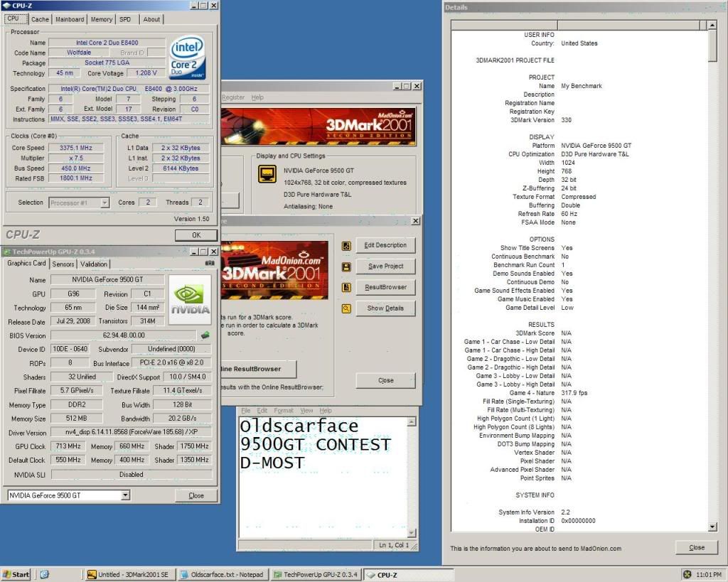Image resolution: width=728 pixels, height=582 pixels.
Task: Open the Cache tab in CPU-Z
Action: (x=40, y=19)
